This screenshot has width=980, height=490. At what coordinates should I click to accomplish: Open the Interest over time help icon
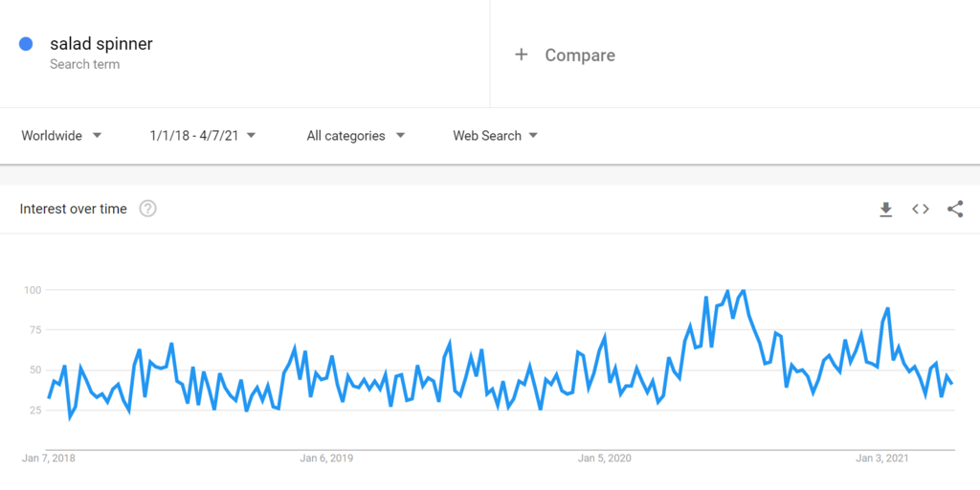pyautogui.click(x=147, y=209)
